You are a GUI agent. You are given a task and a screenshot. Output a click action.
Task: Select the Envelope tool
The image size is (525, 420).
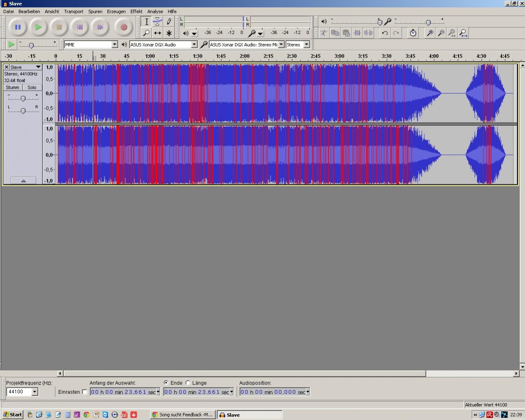[157, 22]
